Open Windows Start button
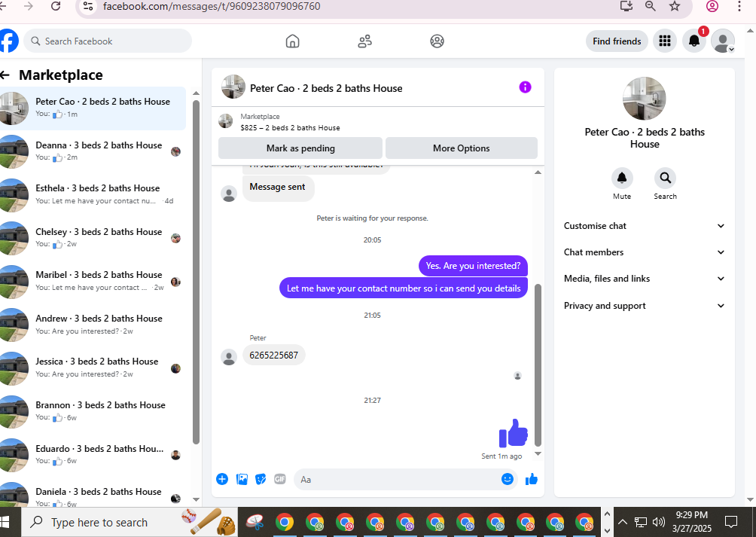 coord(5,522)
